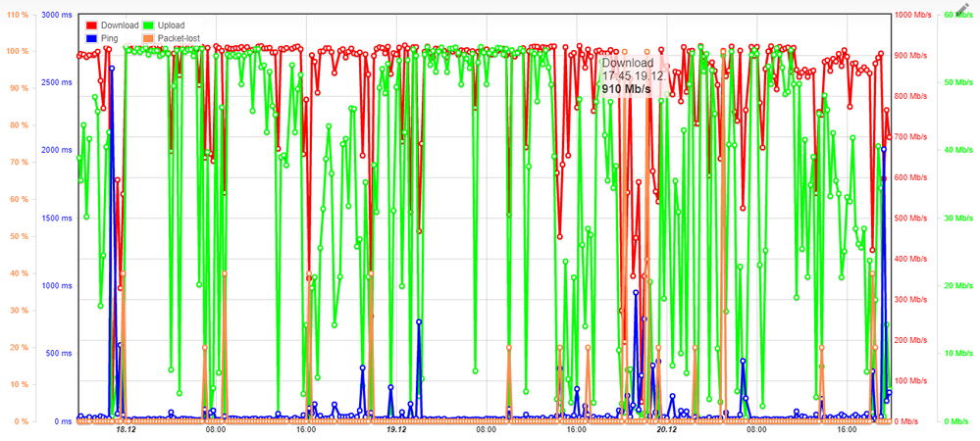Viewport: 980px width, 441px height.
Task: Click the 20 Mb/s upload axis label
Action: (x=958, y=285)
